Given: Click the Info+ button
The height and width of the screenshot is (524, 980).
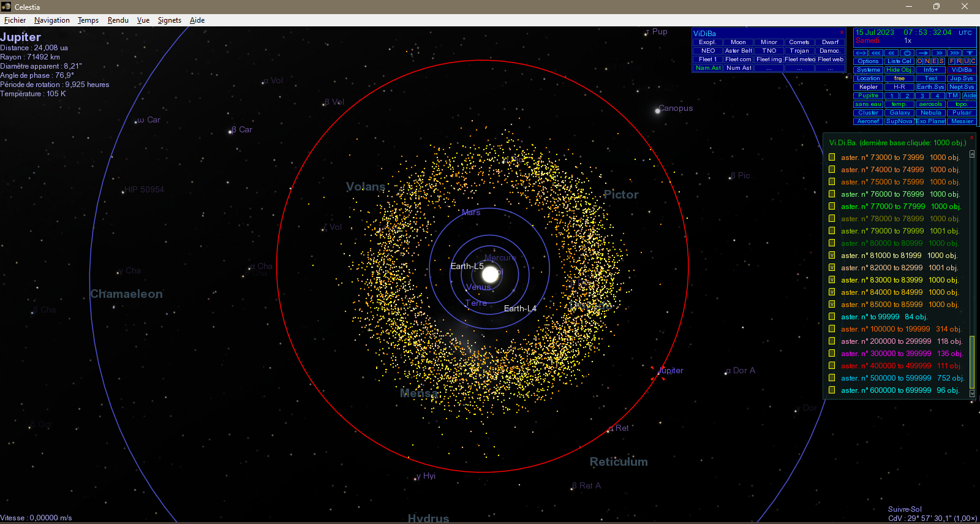Looking at the screenshot, I should [931, 70].
